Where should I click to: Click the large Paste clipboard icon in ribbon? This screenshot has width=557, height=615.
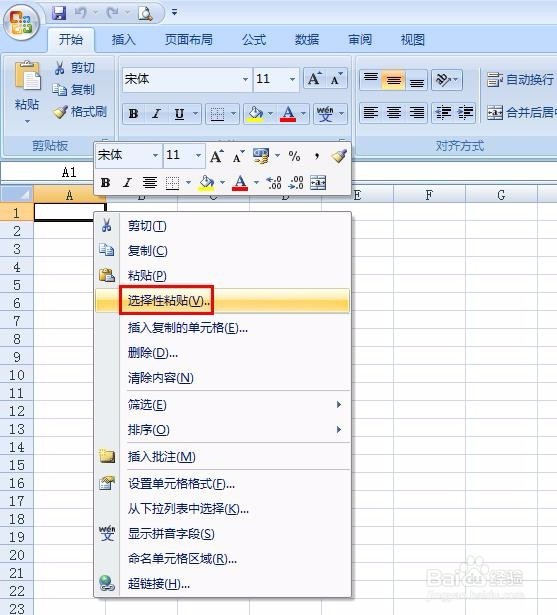27,77
